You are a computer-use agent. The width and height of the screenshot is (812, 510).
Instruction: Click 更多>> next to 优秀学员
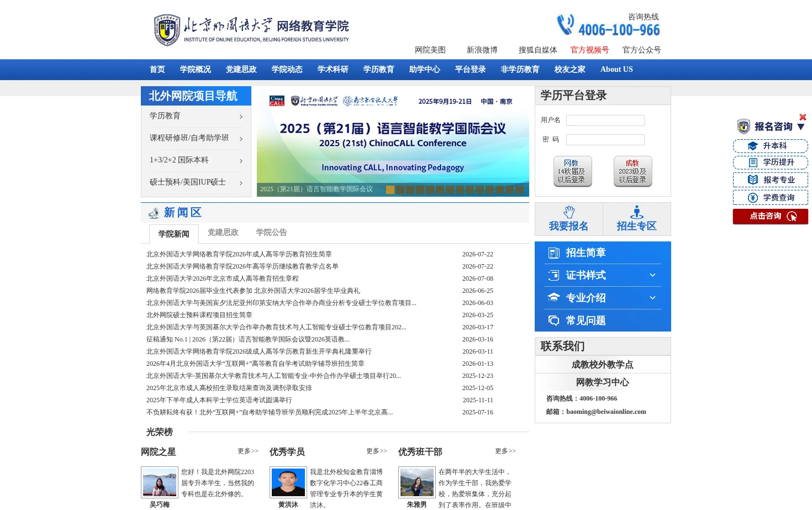point(377,451)
